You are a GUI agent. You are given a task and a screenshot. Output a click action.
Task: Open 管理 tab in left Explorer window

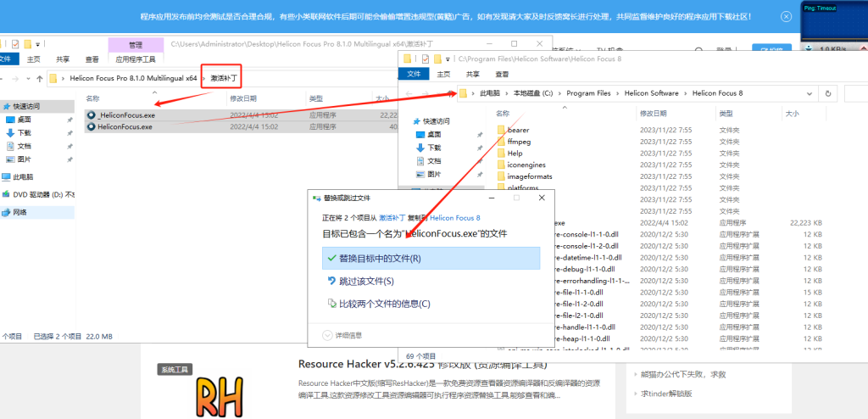pyautogui.click(x=136, y=45)
